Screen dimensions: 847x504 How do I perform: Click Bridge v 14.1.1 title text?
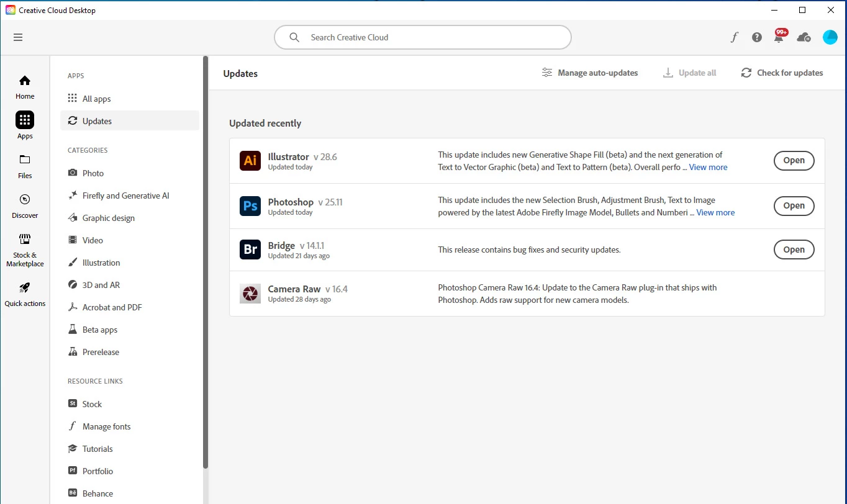click(x=297, y=246)
